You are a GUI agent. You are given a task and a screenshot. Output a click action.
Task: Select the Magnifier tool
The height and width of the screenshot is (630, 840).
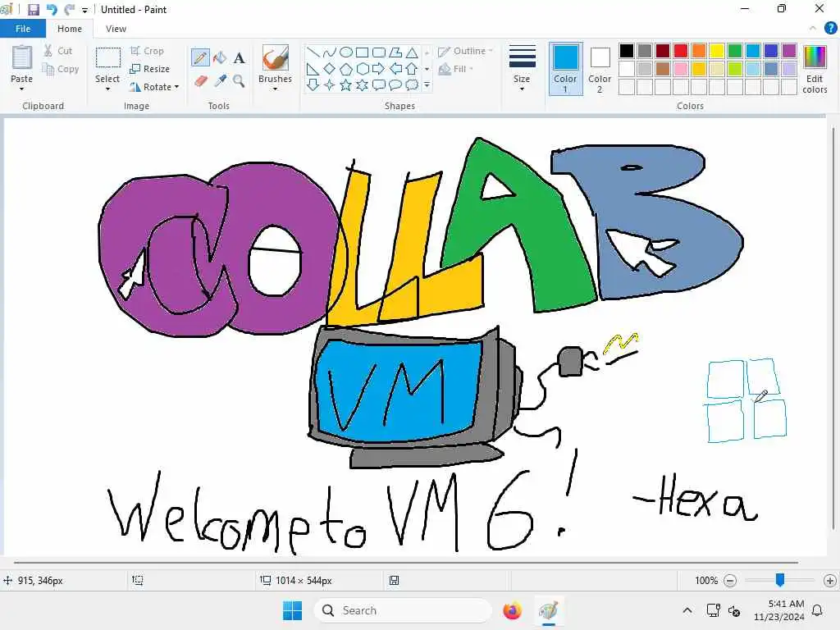coord(239,81)
